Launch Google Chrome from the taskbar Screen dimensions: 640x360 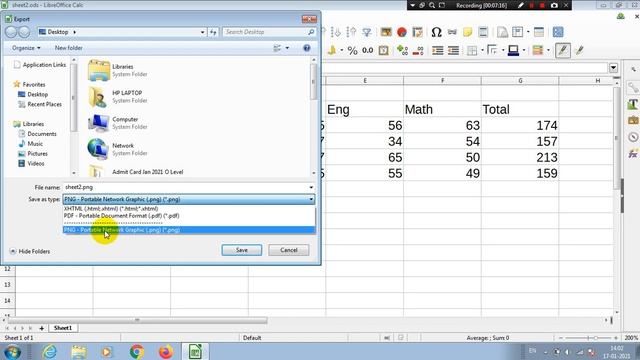point(137,351)
